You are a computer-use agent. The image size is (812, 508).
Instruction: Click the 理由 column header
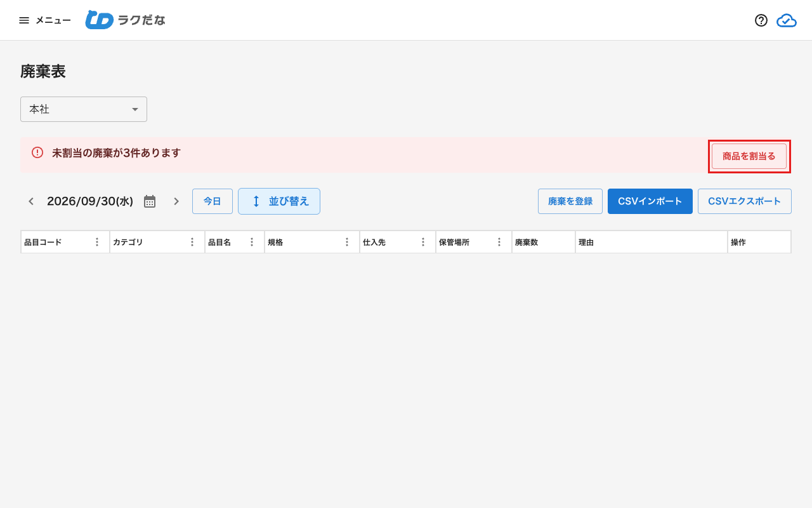tap(652, 242)
